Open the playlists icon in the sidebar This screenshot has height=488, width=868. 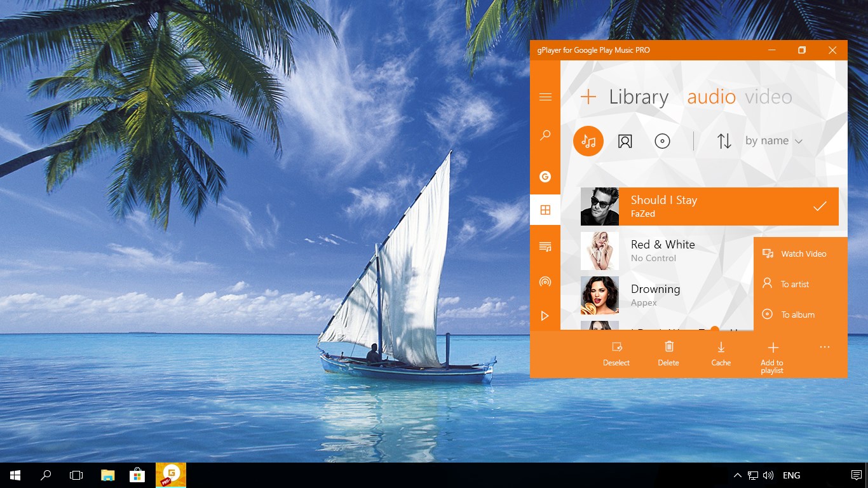tap(545, 247)
